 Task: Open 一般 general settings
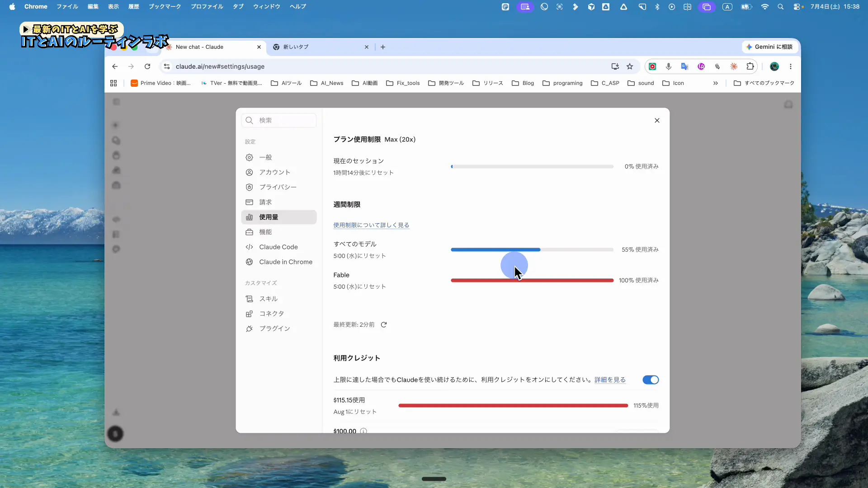[279, 157]
